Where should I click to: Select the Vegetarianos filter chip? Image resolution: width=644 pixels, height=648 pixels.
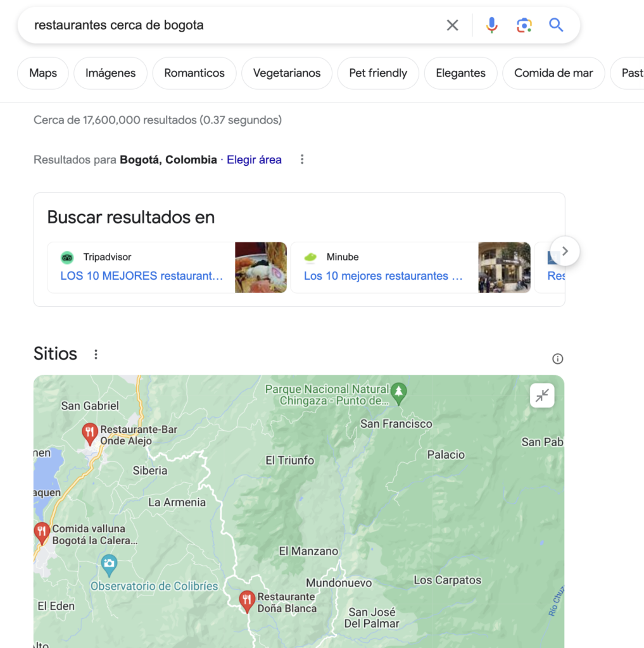(x=287, y=73)
